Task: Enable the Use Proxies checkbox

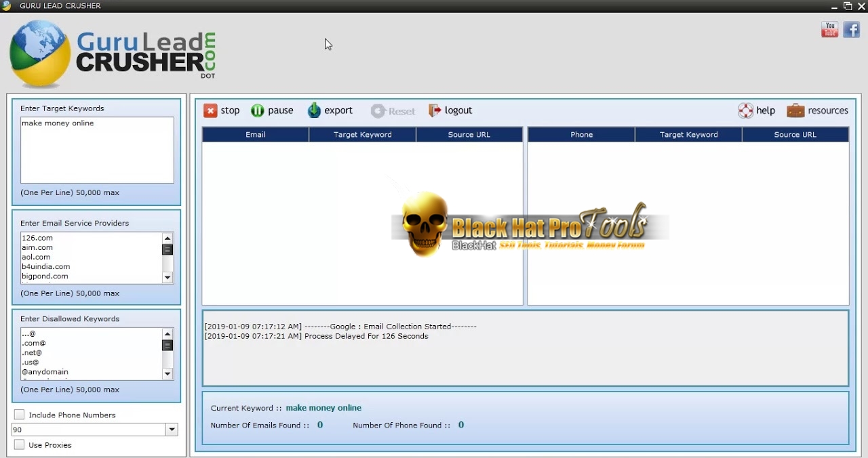Action: point(19,444)
